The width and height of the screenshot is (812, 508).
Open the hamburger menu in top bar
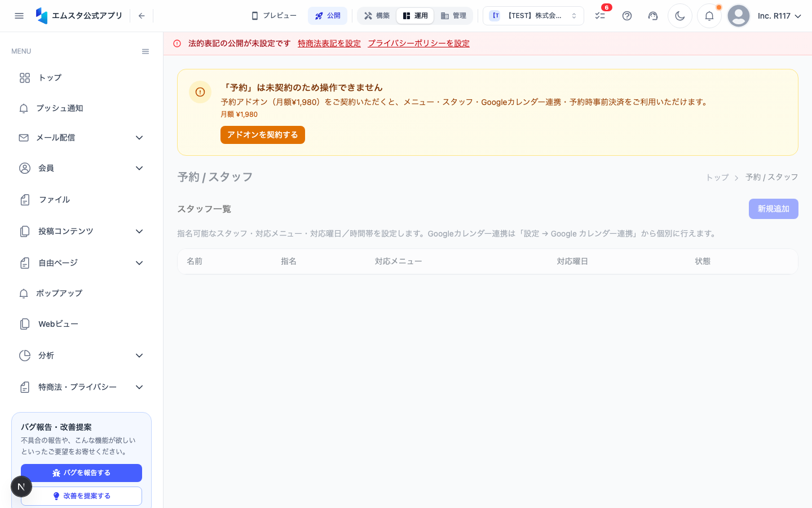pyautogui.click(x=19, y=16)
